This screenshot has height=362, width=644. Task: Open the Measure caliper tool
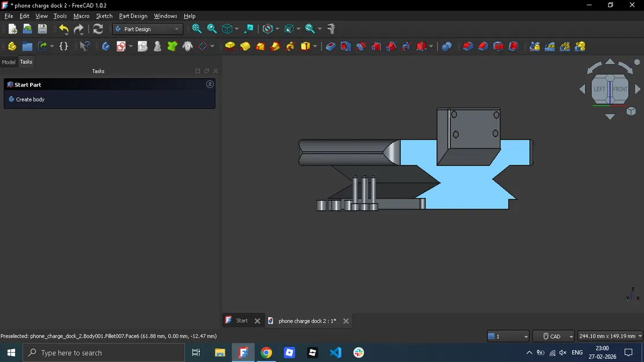331,29
